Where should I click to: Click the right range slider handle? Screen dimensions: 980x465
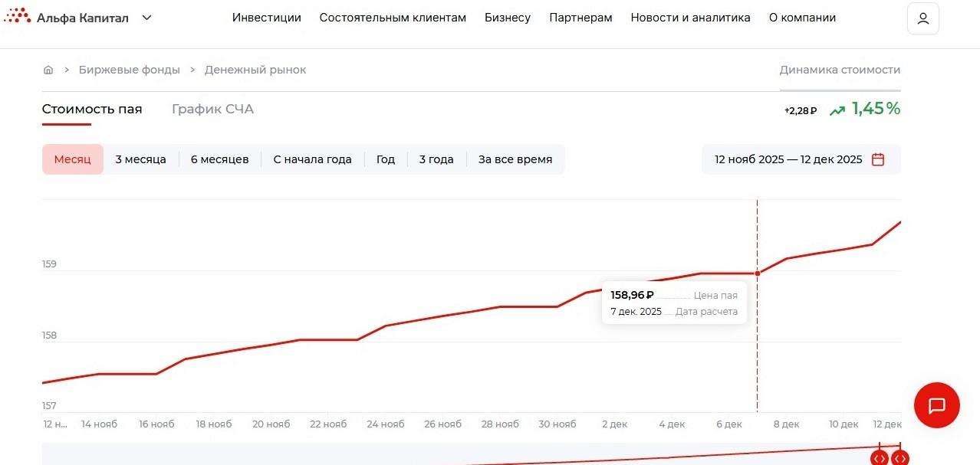tap(899, 458)
